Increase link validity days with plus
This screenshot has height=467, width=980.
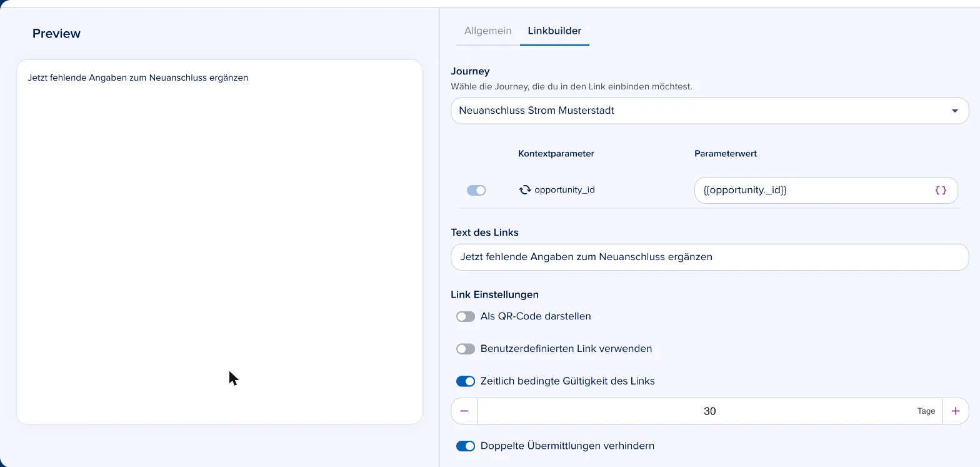(956, 411)
